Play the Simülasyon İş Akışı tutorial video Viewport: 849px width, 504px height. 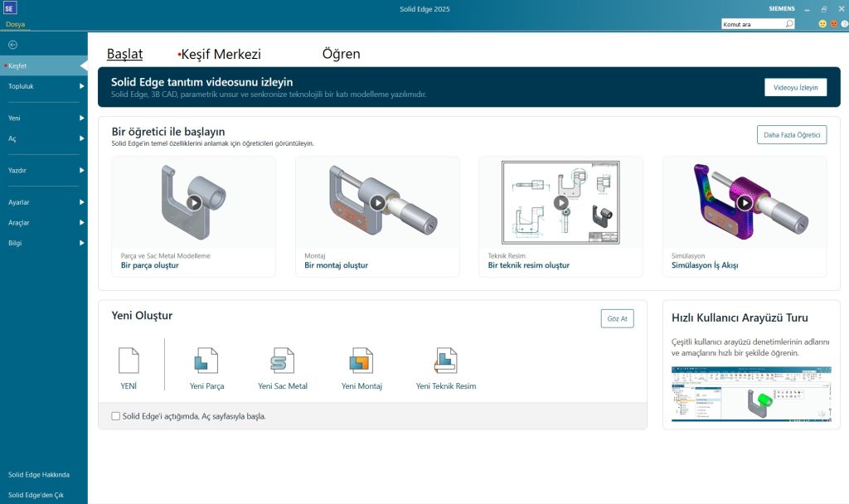745,202
